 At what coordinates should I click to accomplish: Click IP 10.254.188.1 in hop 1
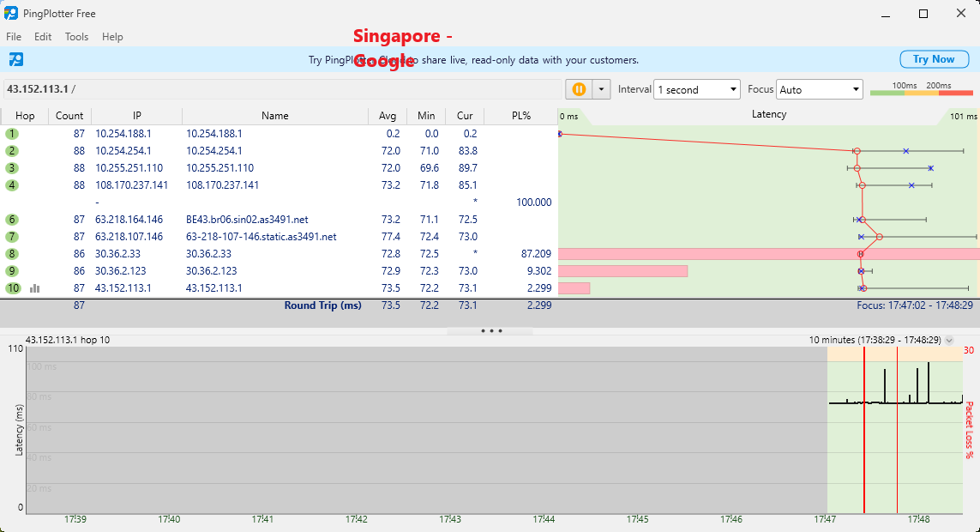point(123,134)
